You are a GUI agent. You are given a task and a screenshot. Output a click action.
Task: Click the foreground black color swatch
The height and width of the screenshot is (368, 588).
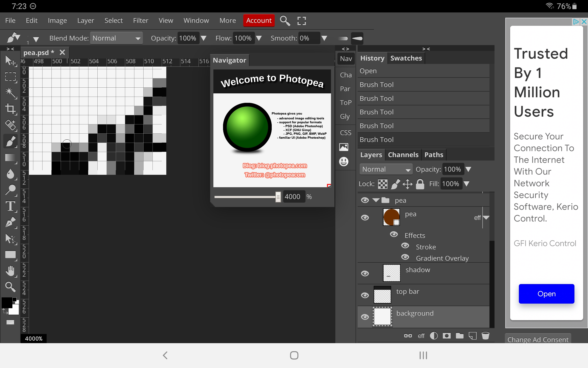click(7, 302)
